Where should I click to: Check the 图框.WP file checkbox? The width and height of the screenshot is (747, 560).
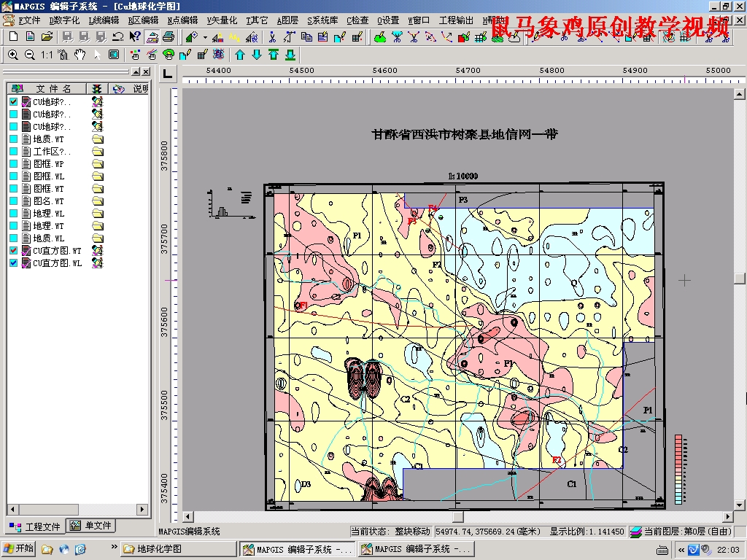pos(13,163)
